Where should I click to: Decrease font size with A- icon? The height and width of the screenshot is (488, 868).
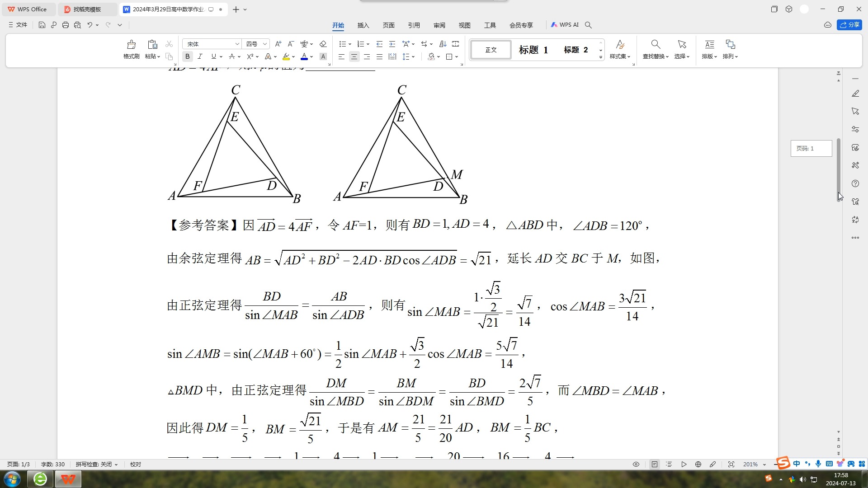point(291,44)
